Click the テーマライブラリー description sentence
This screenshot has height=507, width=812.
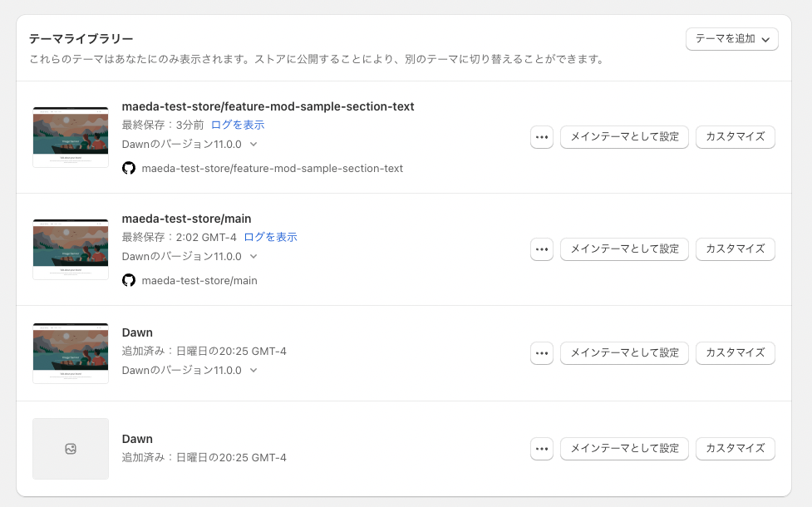coord(317,60)
